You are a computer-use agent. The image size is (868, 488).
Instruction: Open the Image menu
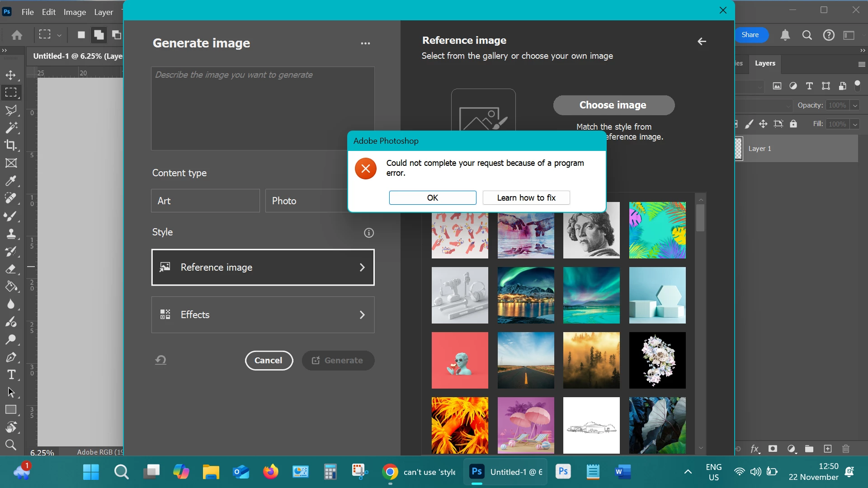pyautogui.click(x=75, y=12)
